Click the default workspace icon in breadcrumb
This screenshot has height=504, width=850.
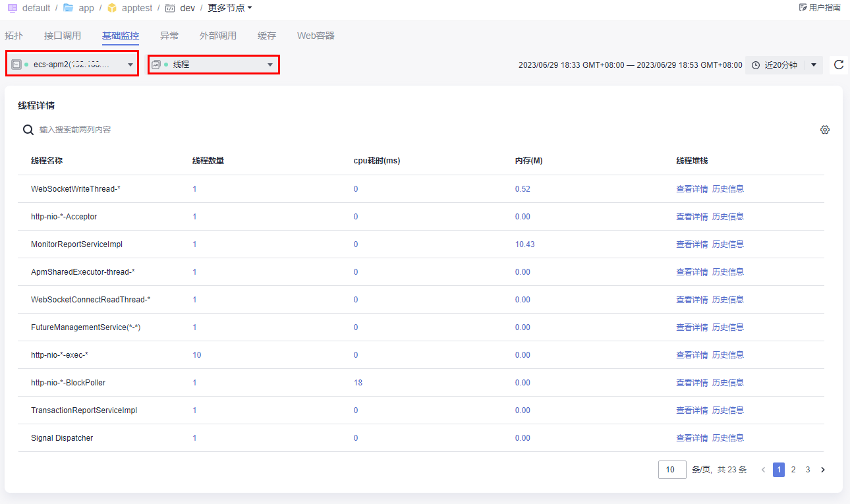click(12, 8)
